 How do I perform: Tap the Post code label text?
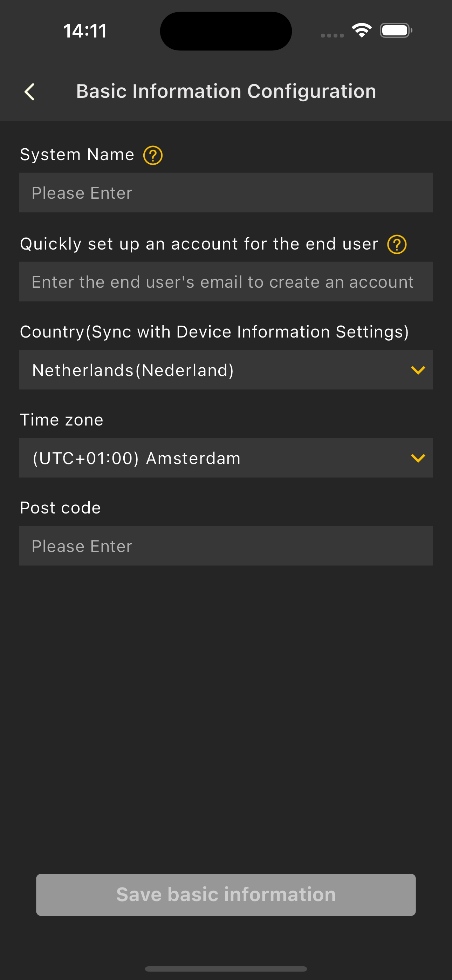[61, 508]
